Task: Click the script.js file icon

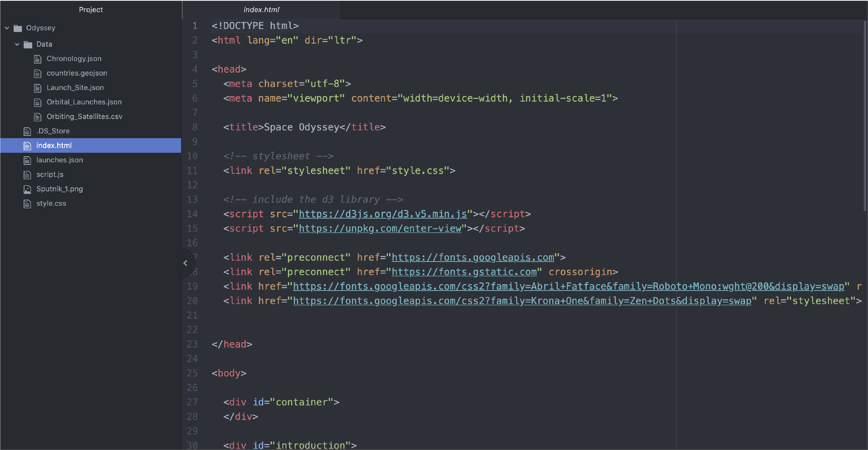Action: 28,175
